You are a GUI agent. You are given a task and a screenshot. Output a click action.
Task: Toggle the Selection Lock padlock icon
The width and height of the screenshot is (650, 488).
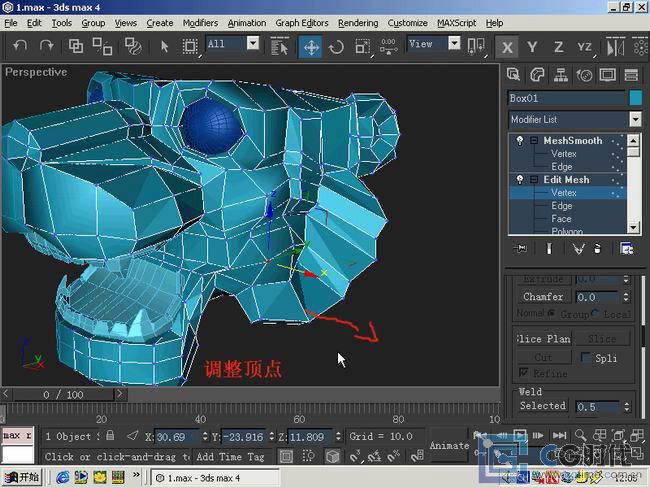pyautogui.click(x=110, y=436)
